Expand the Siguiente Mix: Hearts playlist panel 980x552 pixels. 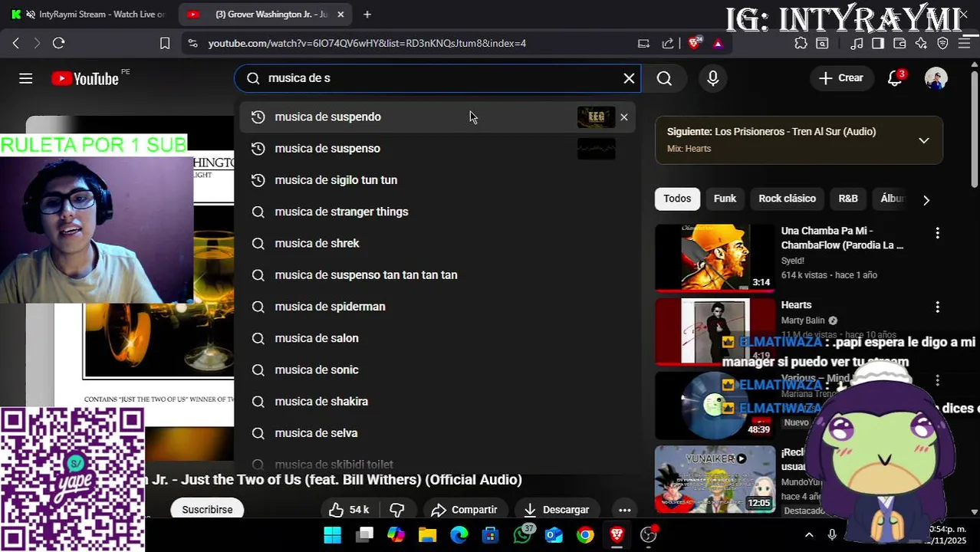(x=924, y=140)
